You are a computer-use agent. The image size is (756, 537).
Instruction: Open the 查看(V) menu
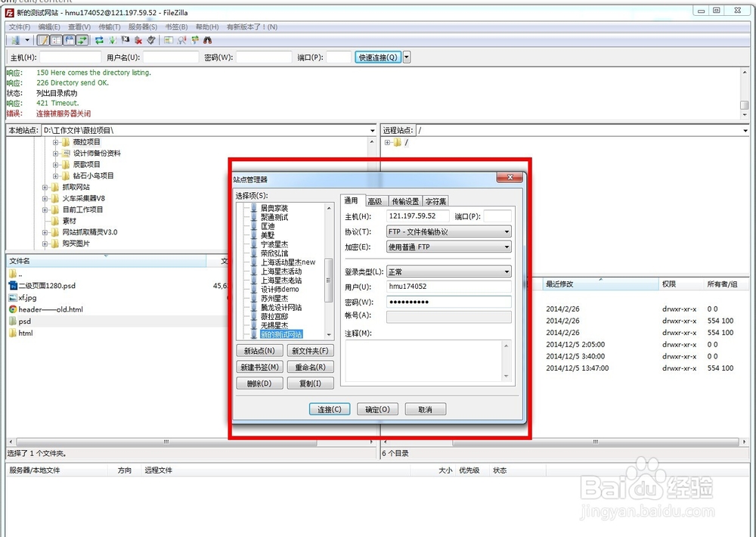click(79, 27)
